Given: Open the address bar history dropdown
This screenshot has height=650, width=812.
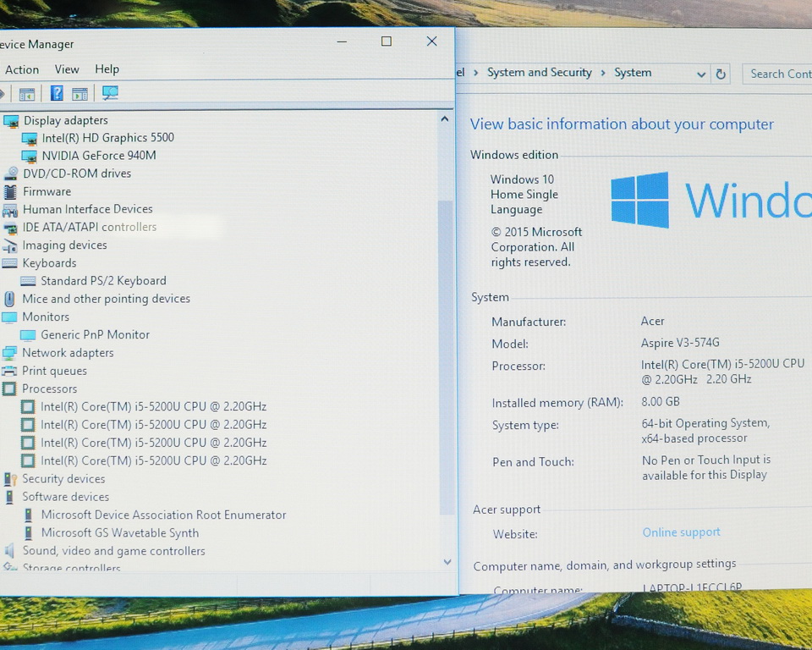Looking at the screenshot, I should click(x=701, y=74).
